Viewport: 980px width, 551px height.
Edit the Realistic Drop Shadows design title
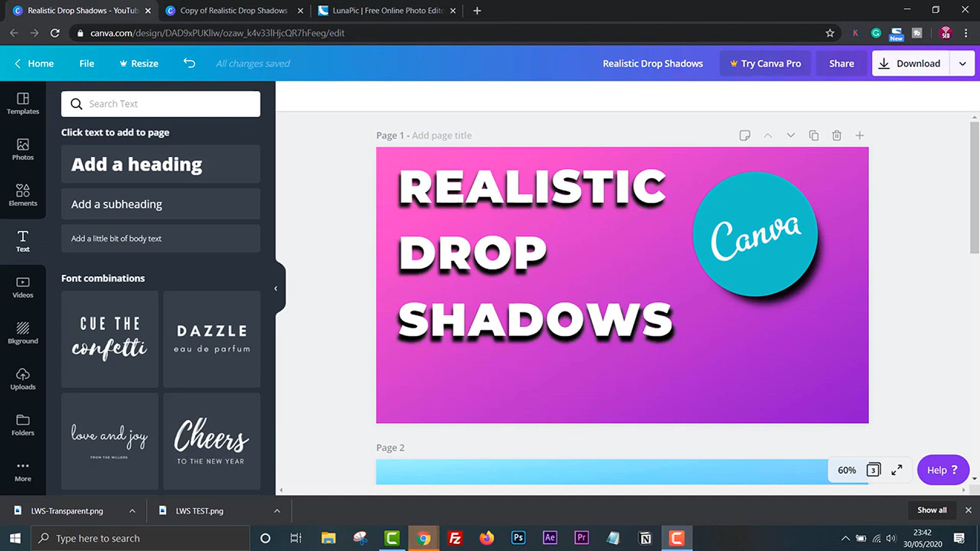[x=653, y=63]
